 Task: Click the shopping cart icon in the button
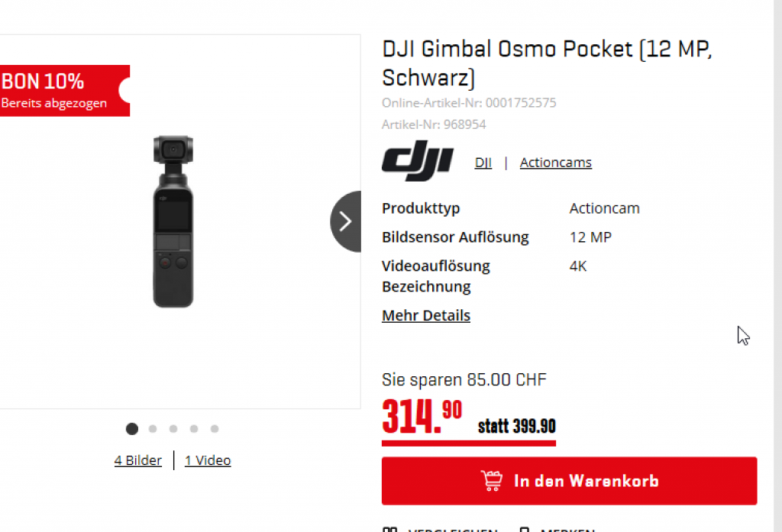tap(492, 481)
